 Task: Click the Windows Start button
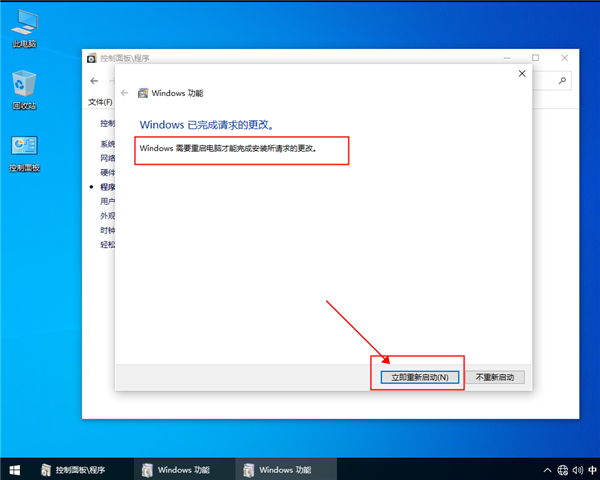(15, 469)
